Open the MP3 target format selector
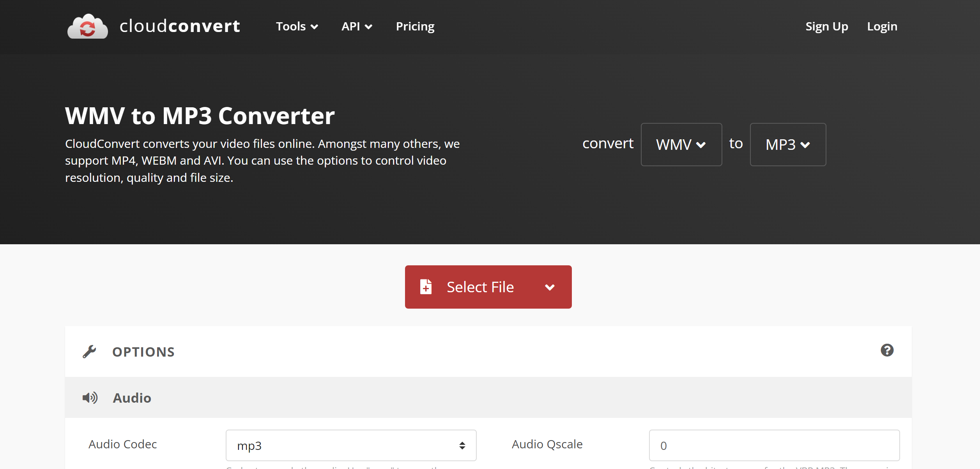Image resolution: width=980 pixels, height=469 pixels. point(787,144)
